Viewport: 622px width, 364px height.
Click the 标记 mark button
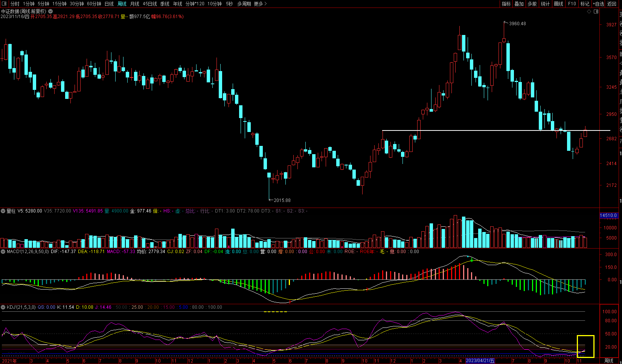pos(585,4)
